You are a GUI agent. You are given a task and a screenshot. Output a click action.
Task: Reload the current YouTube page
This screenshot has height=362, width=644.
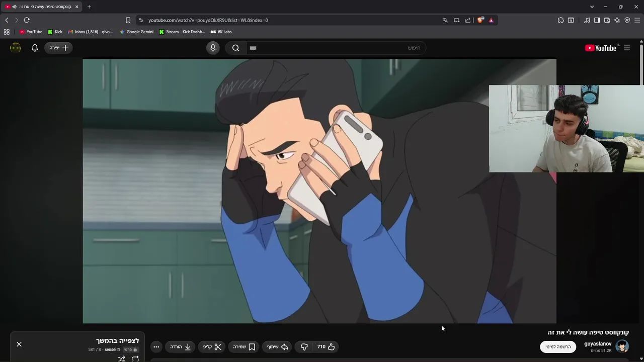[x=27, y=20]
